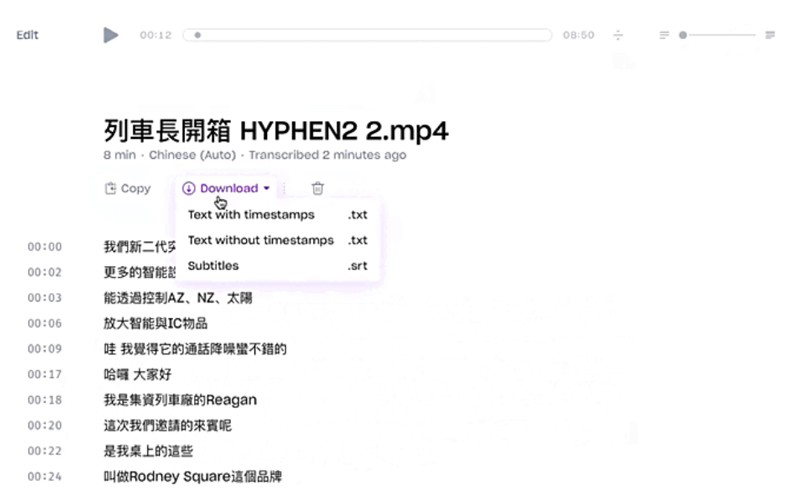This screenshot has height=488, width=800.
Task: Jump to the 00:24 timestamp
Action: point(44,476)
